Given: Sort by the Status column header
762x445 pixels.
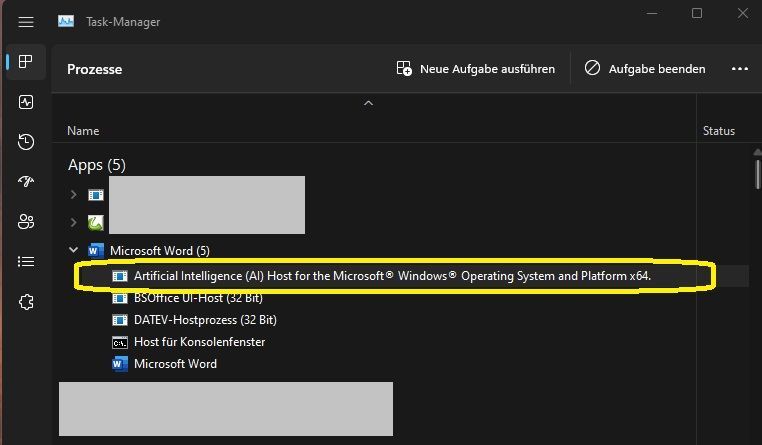Looking at the screenshot, I should tap(719, 131).
